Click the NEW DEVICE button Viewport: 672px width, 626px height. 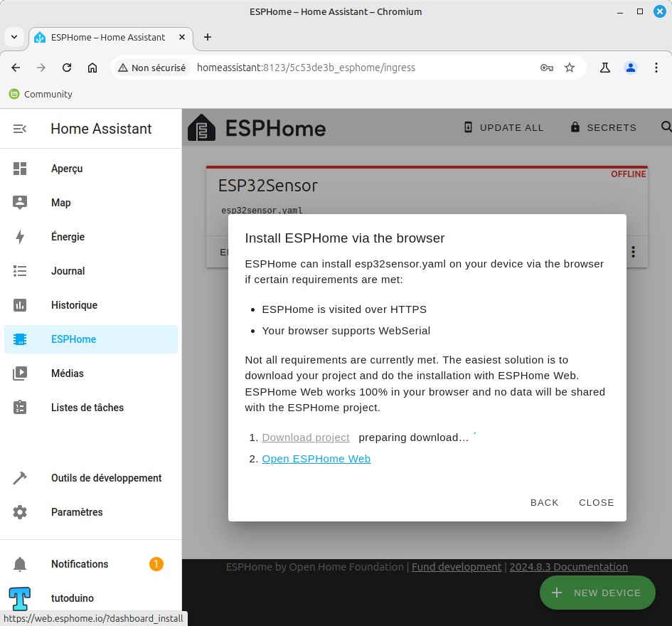tap(597, 593)
